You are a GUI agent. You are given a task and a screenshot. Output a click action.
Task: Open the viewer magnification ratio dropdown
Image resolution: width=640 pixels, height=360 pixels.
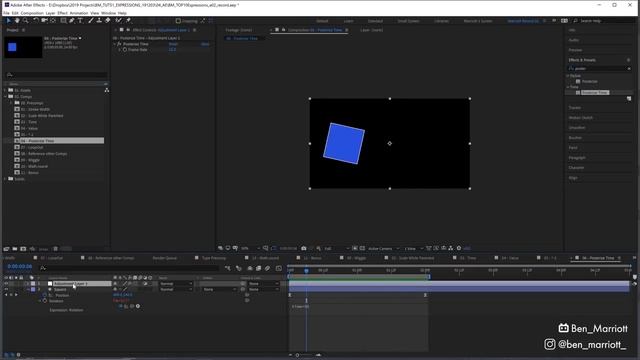(250, 248)
